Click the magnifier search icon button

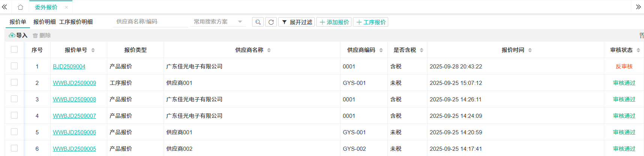pyautogui.click(x=258, y=22)
